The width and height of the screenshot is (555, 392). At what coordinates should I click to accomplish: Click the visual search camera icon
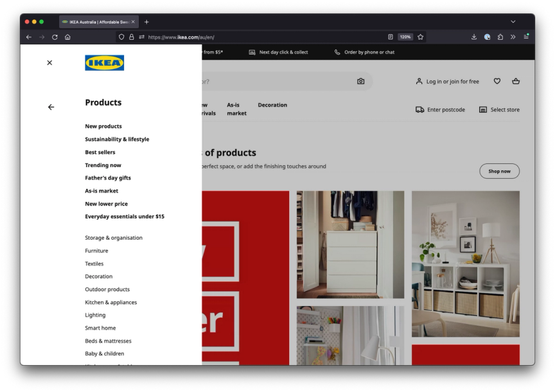(360, 82)
